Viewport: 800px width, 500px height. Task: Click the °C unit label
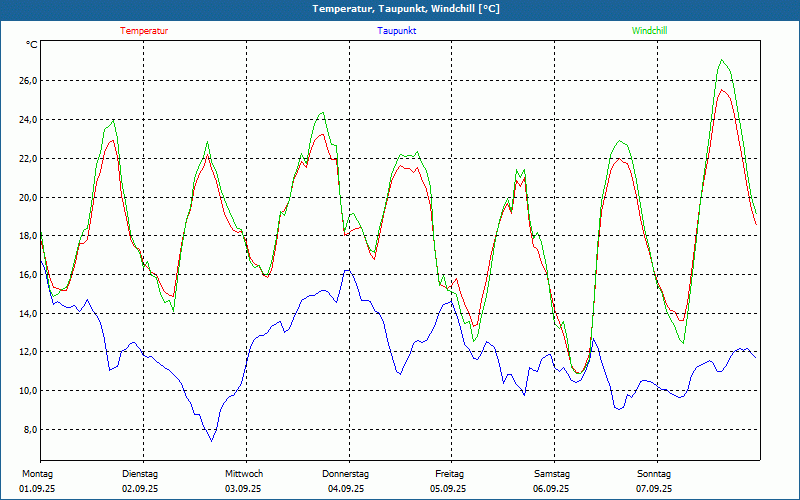tap(32, 45)
